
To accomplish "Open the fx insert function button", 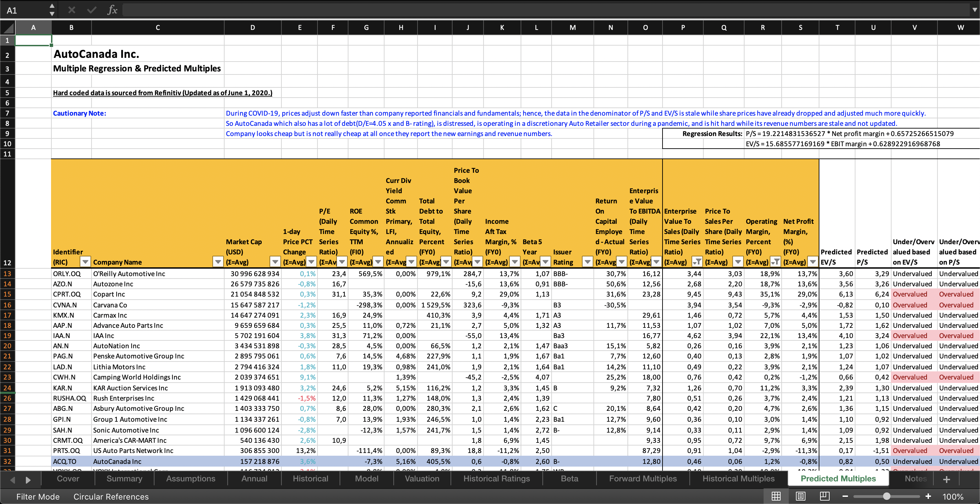I will (x=112, y=10).
